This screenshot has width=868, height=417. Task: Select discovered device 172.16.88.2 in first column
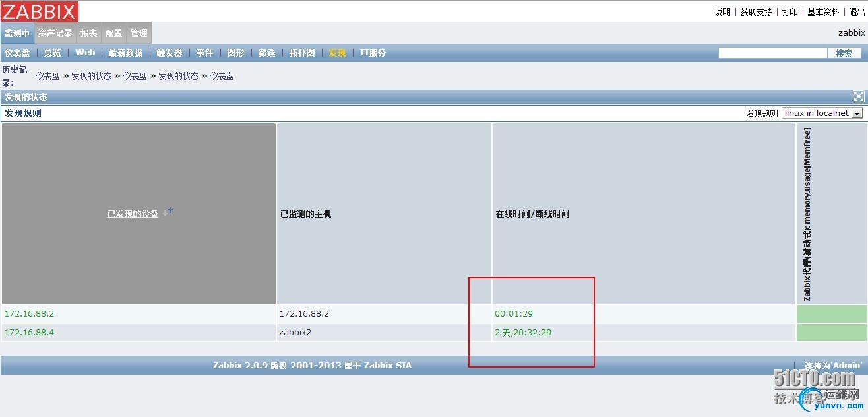pos(29,313)
